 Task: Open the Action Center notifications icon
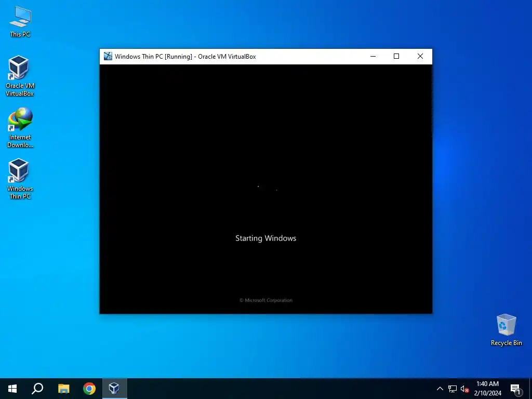[x=515, y=389]
